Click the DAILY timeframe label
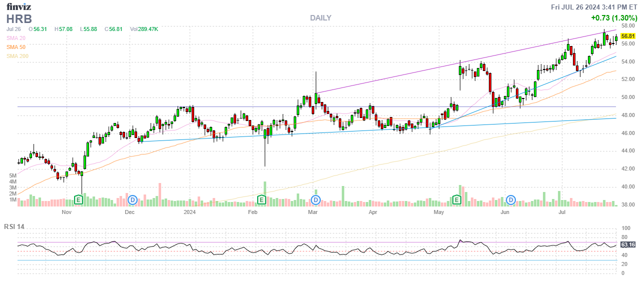Viewport: 644px width, 281px height. point(320,18)
